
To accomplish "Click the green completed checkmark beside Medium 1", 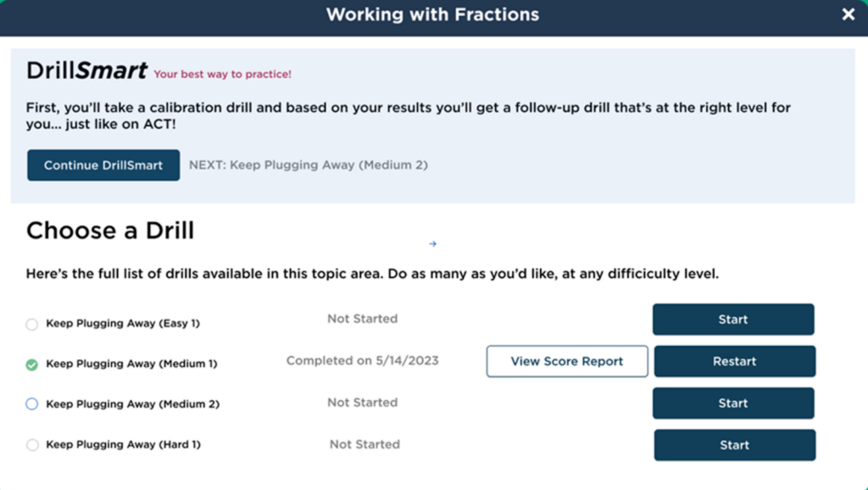I will pos(31,365).
